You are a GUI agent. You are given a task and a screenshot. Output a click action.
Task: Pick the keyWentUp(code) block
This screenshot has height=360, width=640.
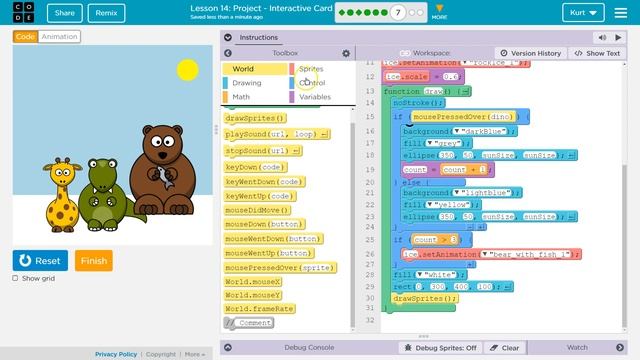pos(260,196)
